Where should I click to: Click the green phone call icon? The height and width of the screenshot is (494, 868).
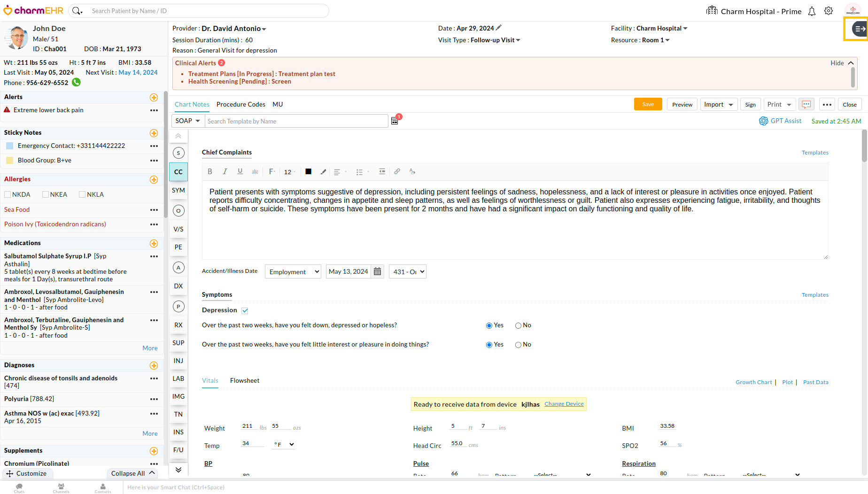tap(76, 82)
